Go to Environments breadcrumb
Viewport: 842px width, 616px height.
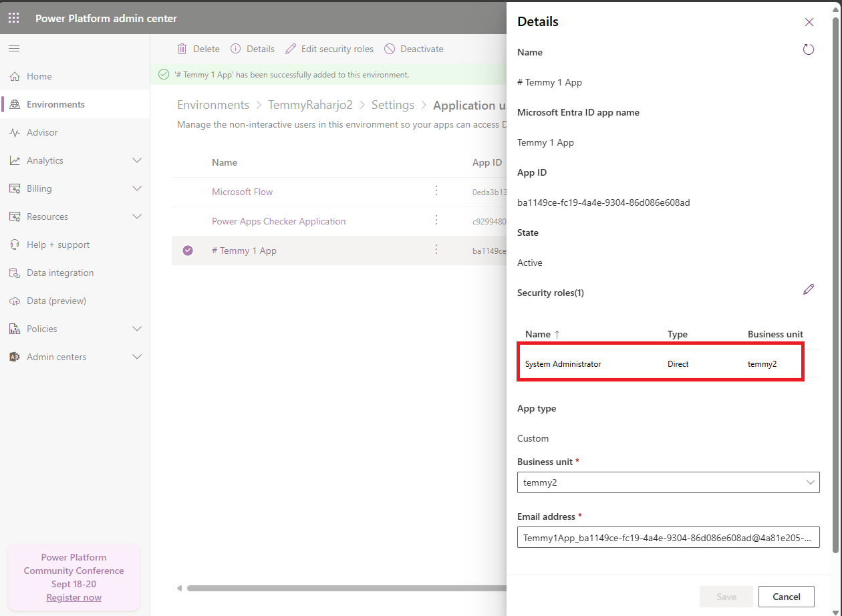213,105
